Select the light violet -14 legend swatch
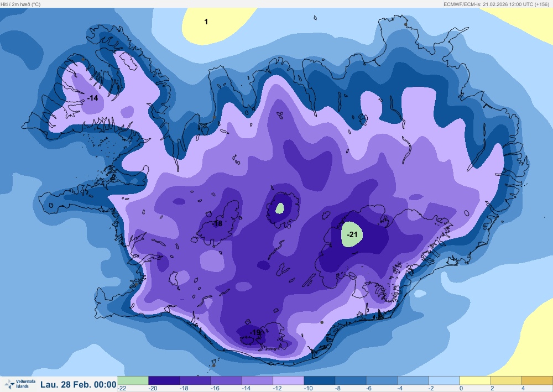This screenshot has width=553, height=392. tap(258, 380)
